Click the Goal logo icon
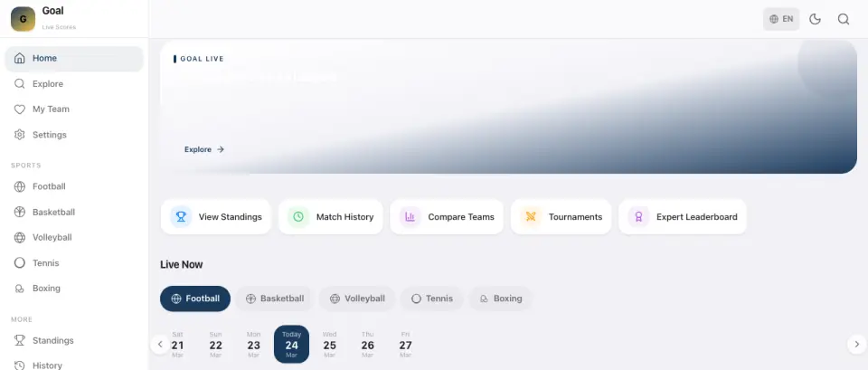 click(x=23, y=19)
